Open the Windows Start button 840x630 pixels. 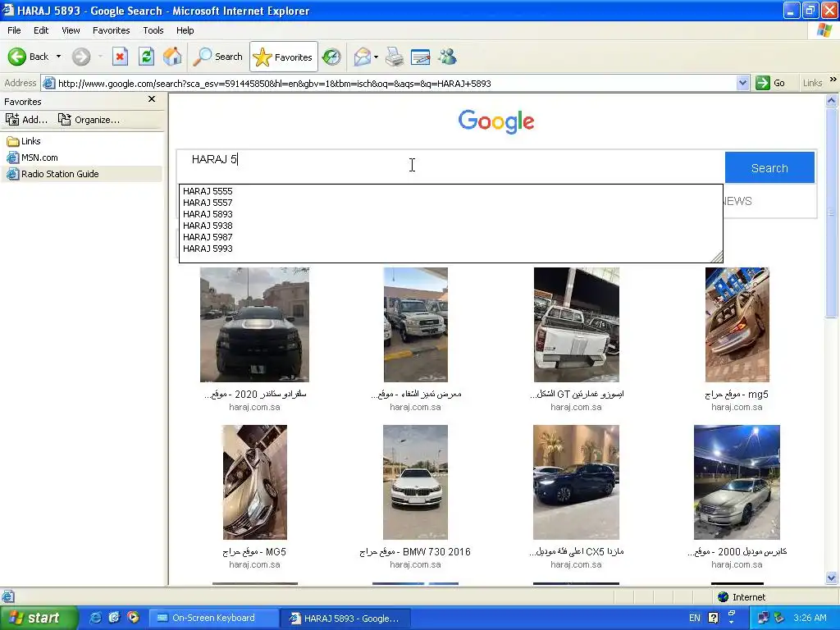(38, 618)
